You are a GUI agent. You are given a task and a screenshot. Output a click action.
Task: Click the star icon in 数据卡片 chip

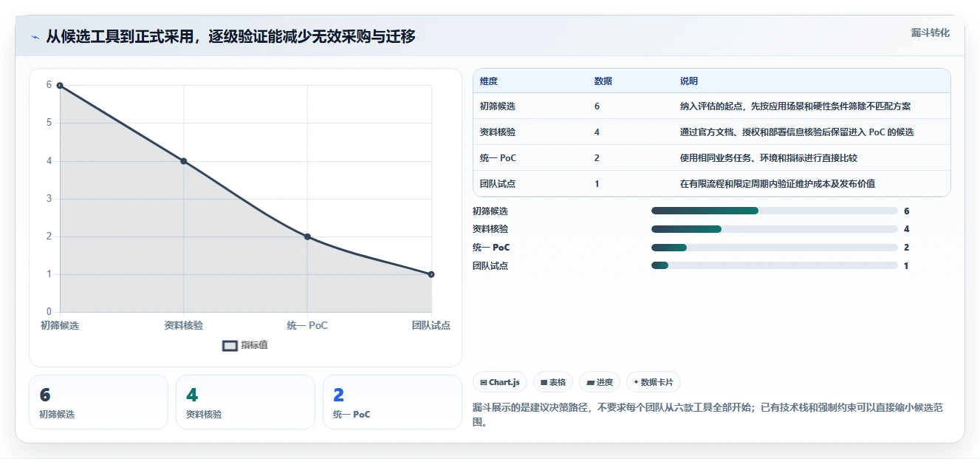pyautogui.click(x=636, y=382)
